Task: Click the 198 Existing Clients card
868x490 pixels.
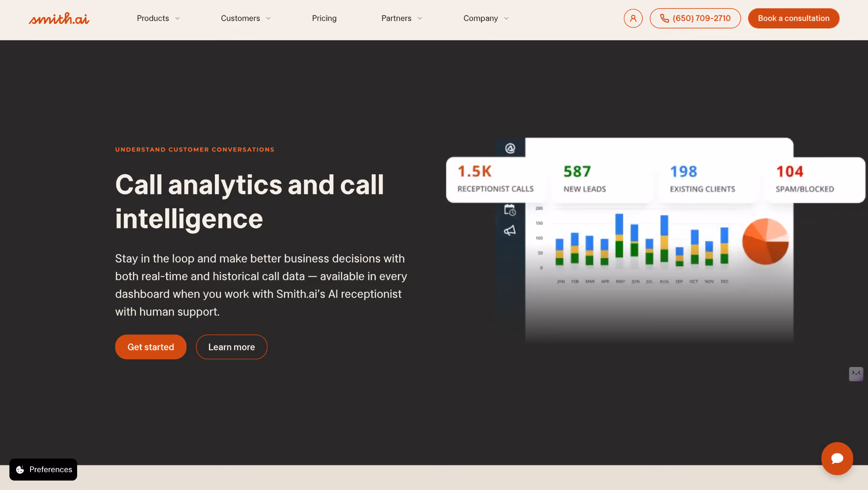Action: [709, 179]
